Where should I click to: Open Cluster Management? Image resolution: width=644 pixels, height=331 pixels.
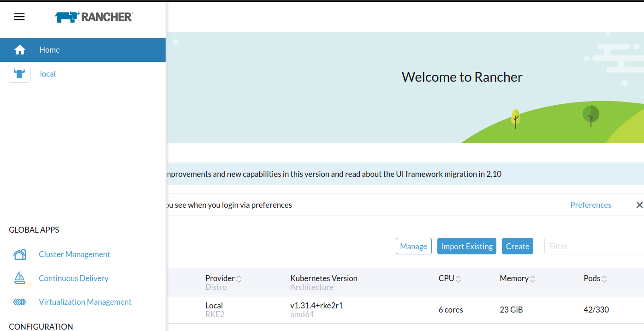pyautogui.click(x=74, y=254)
